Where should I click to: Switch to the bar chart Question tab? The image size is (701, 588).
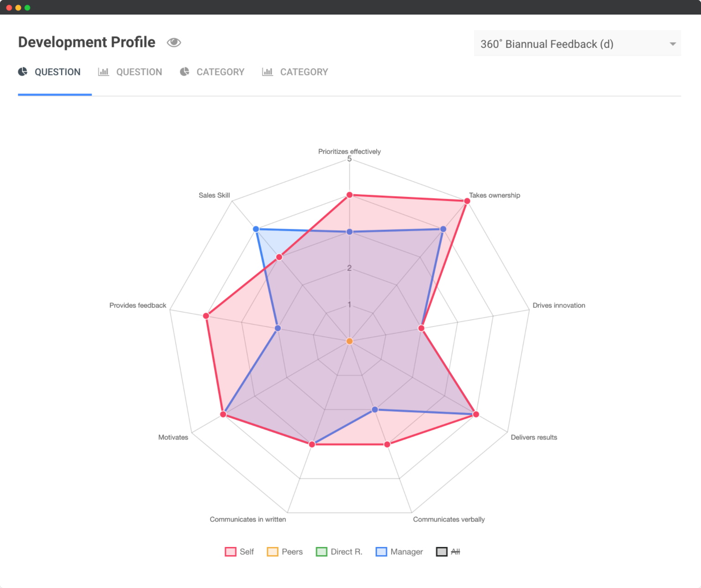(139, 72)
